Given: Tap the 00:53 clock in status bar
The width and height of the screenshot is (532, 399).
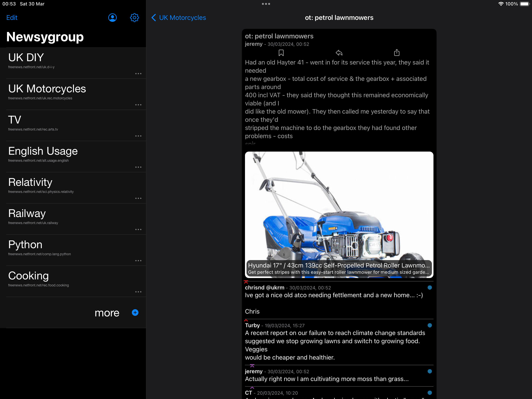Looking at the screenshot, I should point(9,4).
